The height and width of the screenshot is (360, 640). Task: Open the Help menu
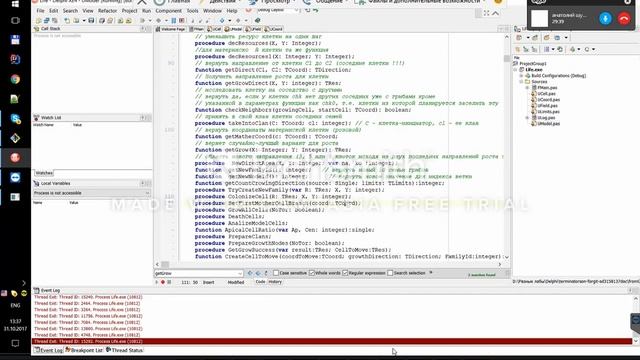(x=232, y=11)
